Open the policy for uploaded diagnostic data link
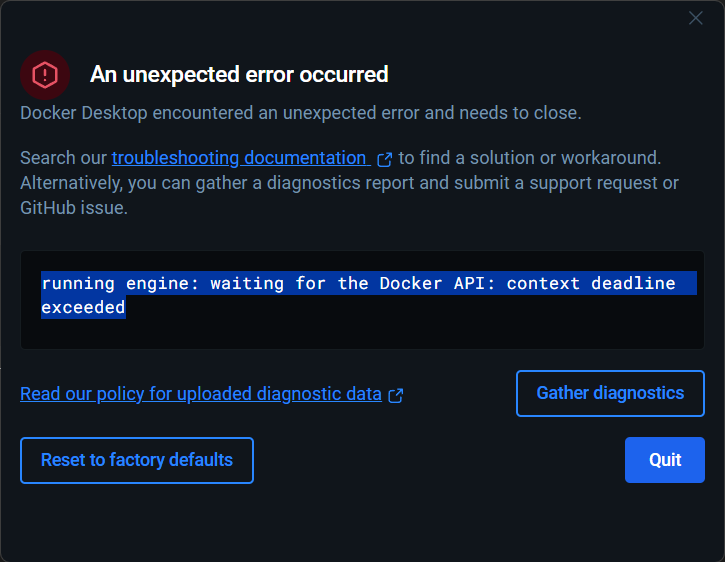This screenshot has width=725, height=562. (x=201, y=394)
